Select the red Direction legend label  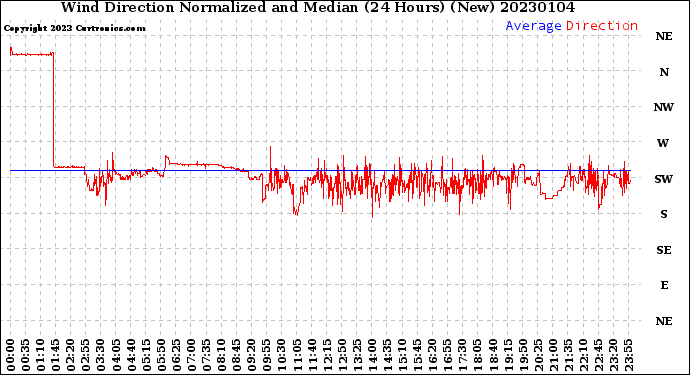[602, 26]
